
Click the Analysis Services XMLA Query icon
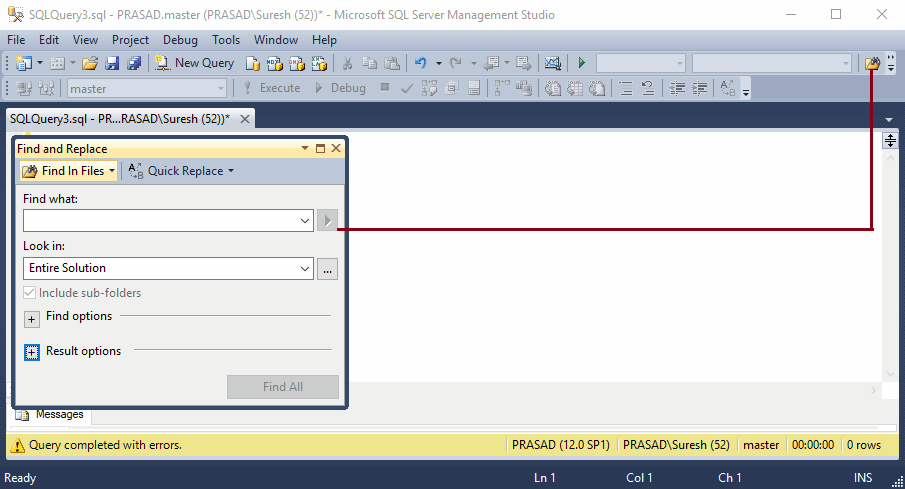point(319,63)
